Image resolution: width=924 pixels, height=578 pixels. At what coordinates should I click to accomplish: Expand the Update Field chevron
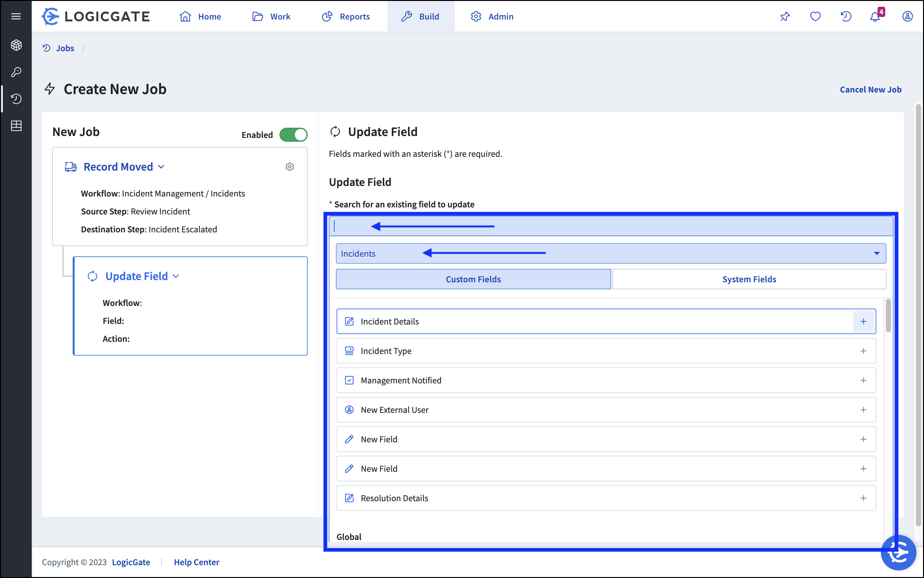click(x=176, y=277)
